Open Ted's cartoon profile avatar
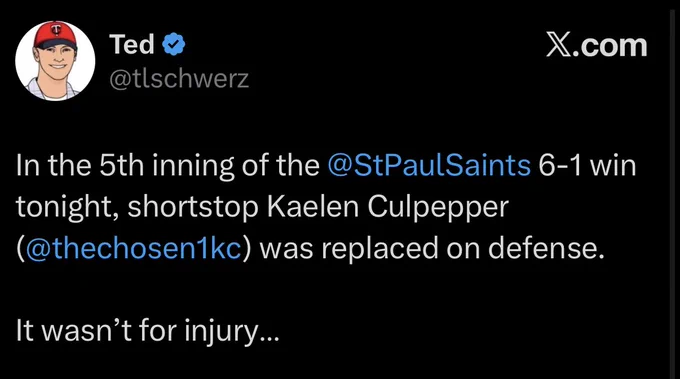The image size is (680, 379). coord(55,61)
